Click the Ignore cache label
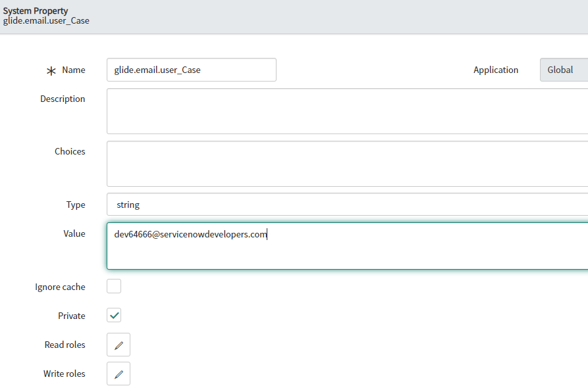The image size is (588, 390). click(60, 287)
